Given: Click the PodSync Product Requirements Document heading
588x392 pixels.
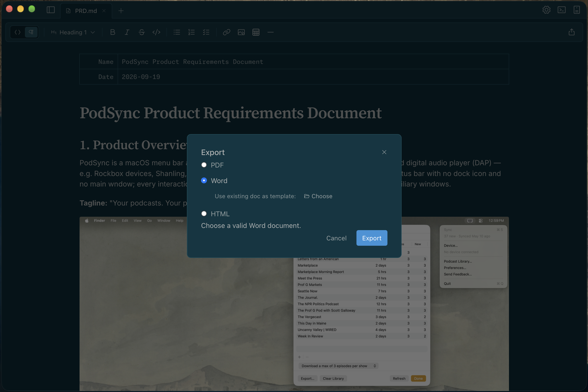Looking at the screenshot, I should pos(231,113).
